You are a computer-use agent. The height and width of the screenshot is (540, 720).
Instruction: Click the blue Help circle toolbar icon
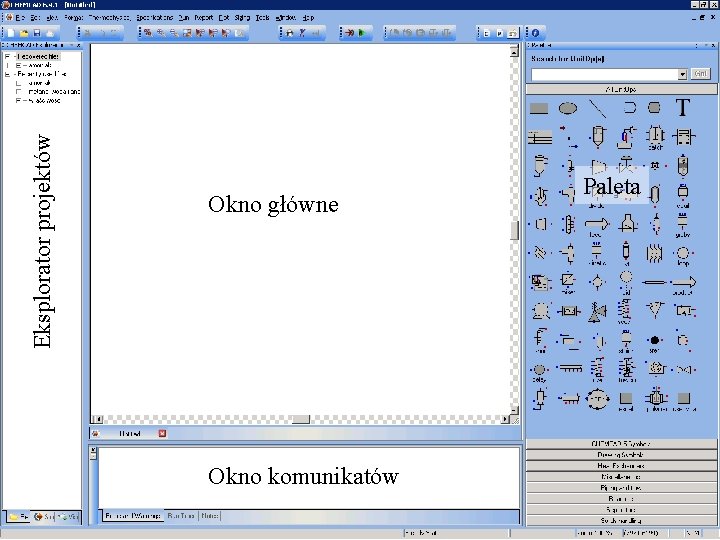(x=535, y=33)
